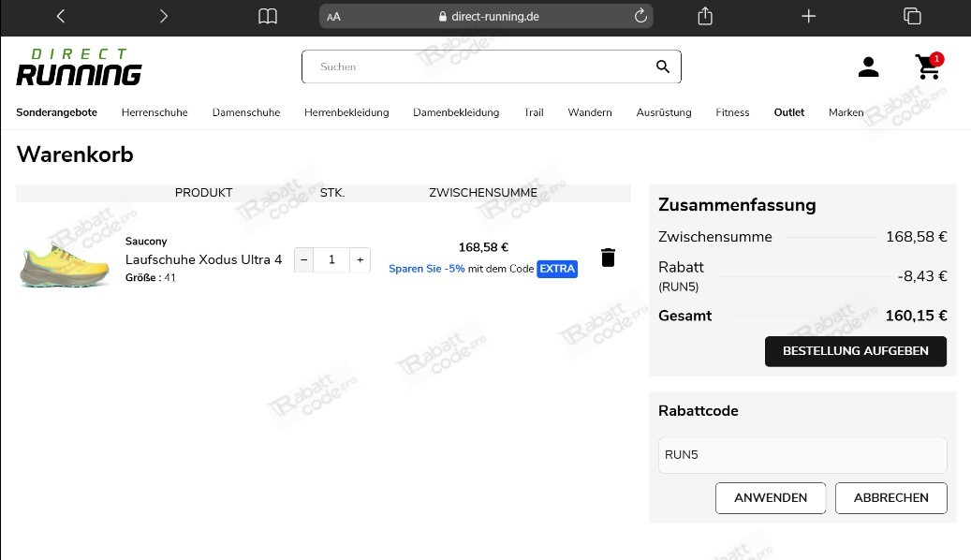971x560 pixels.
Task: Open the tab overview icon
Action: pos(910,16)
